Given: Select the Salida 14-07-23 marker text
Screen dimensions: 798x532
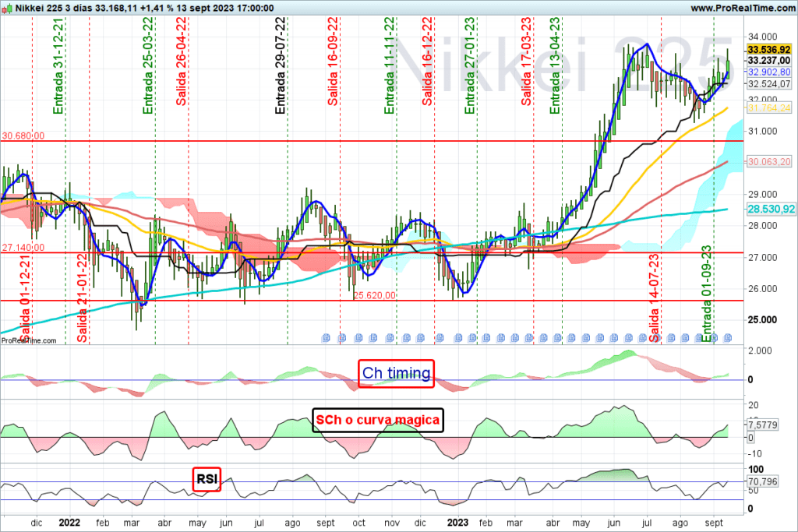Looking at the screenshot, I should point(655,298).
